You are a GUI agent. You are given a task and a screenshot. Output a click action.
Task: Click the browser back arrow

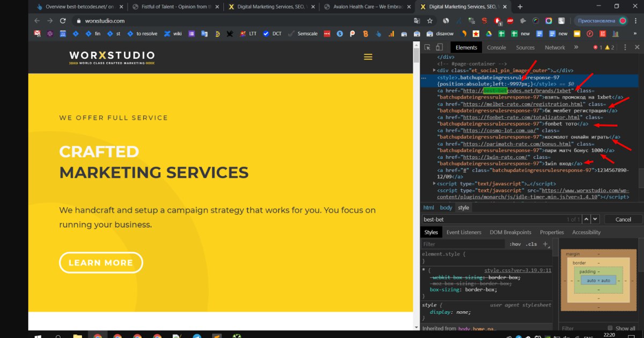[x=37, y=21]
